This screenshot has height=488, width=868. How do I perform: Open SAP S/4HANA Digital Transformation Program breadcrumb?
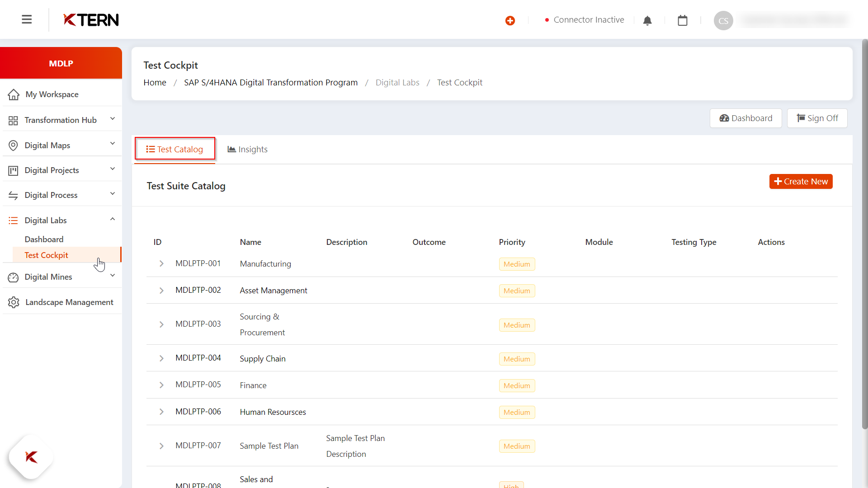[271, 83]
